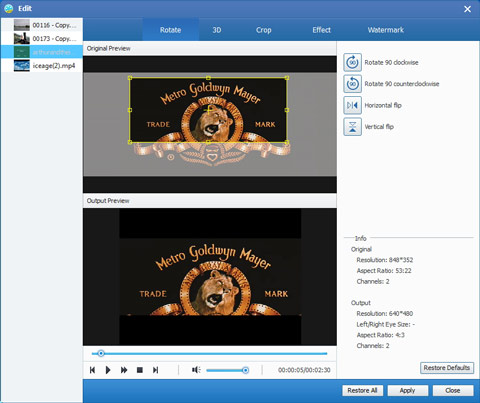Click the playback progress slider handle

coord(101,353)
